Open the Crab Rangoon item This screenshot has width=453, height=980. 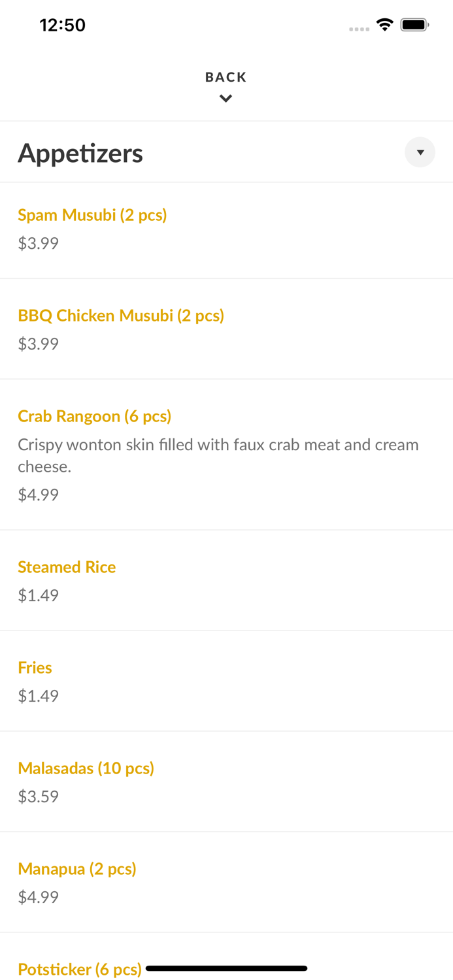coord(95,416)
